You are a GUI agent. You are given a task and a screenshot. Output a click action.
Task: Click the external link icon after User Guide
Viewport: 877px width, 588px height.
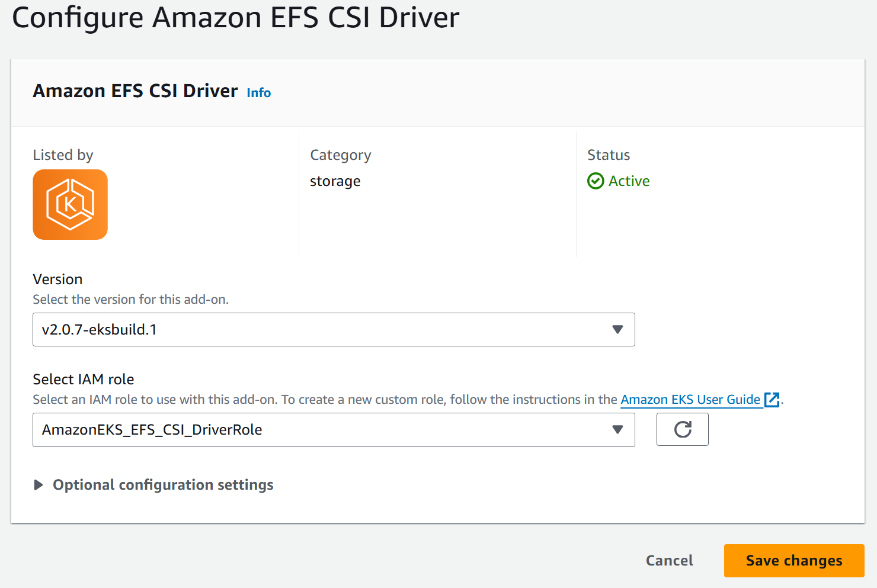point(772,400)
